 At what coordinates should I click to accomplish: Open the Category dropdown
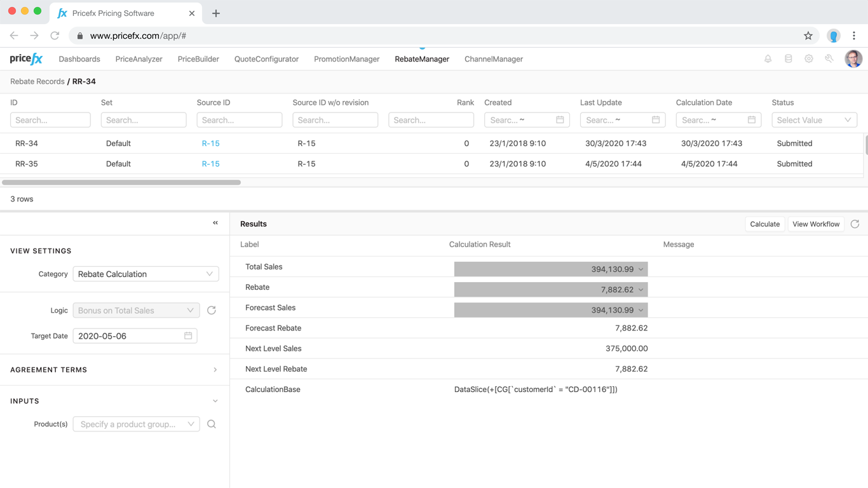tap(146, 274)
